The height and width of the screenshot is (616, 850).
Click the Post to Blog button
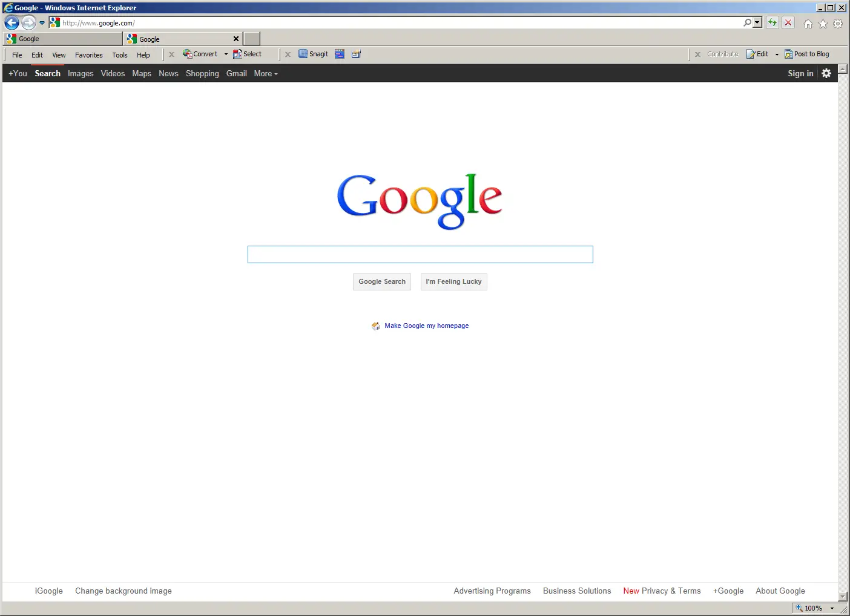click(x=807, y=54)
